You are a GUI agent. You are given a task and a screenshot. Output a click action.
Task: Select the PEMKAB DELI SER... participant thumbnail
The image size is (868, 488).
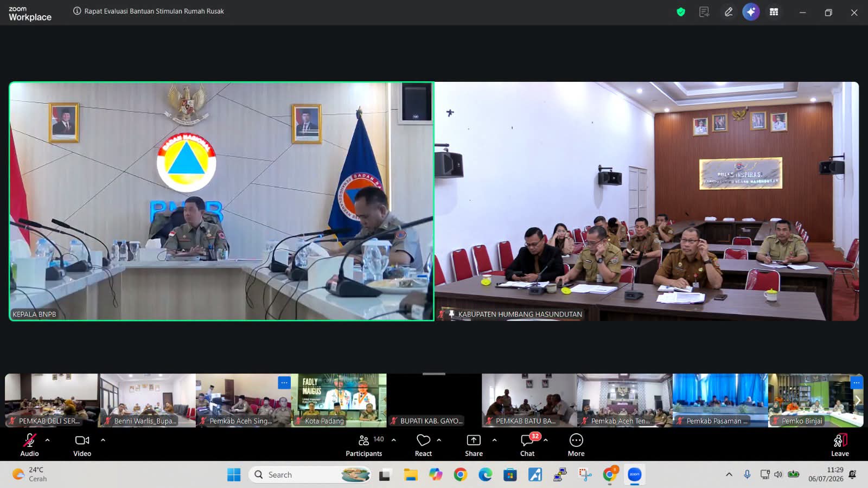tap(52, 400)
